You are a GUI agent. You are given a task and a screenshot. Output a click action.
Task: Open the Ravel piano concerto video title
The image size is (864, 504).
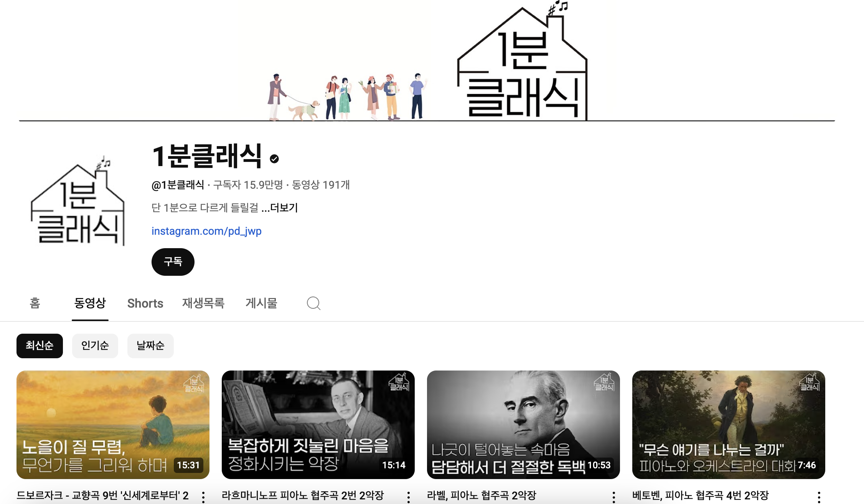[481, 496]
